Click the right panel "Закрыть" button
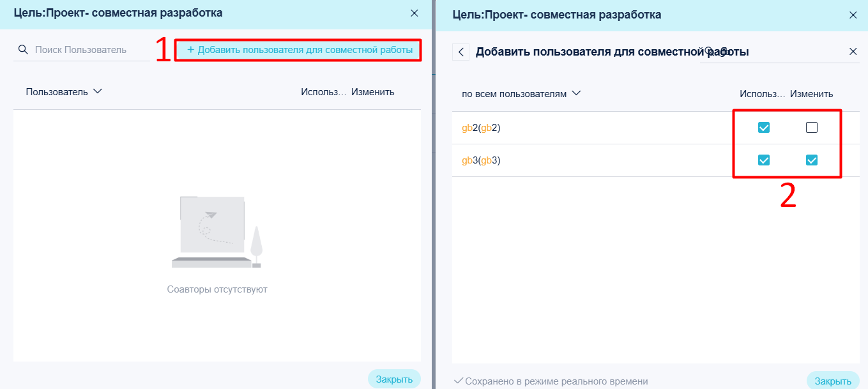 point(833,381)
